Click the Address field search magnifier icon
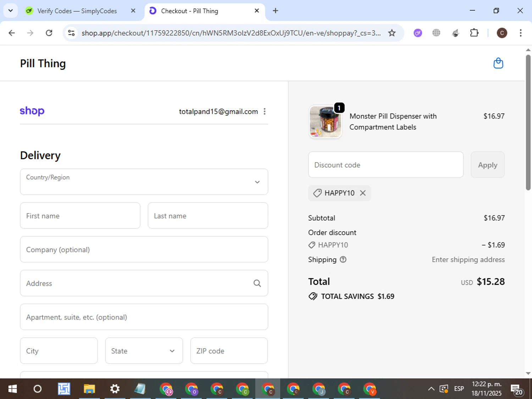The image size is (532, 399). [x=257, y=283]
